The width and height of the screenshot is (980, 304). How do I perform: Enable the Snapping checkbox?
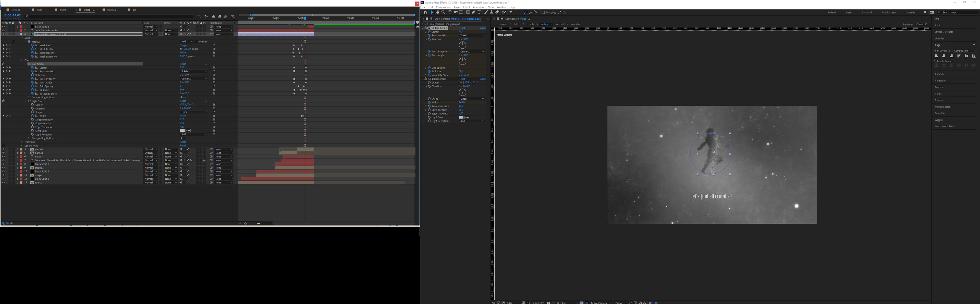[x=543, y=12]
